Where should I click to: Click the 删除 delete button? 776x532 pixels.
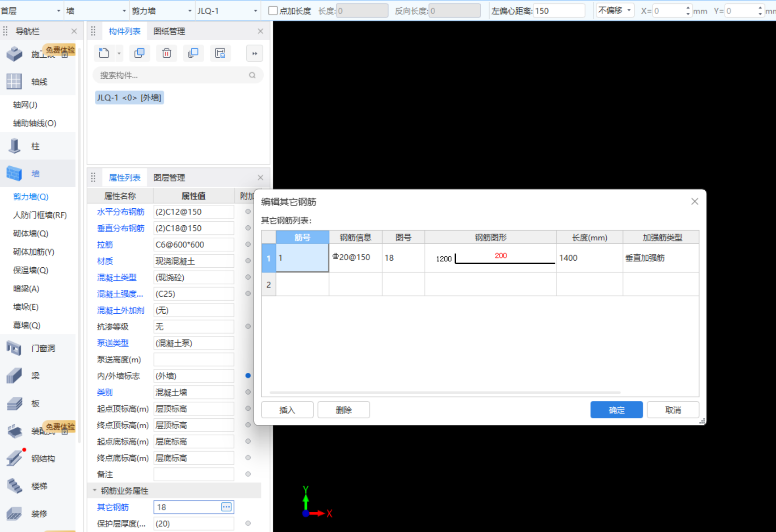(344, 410)
